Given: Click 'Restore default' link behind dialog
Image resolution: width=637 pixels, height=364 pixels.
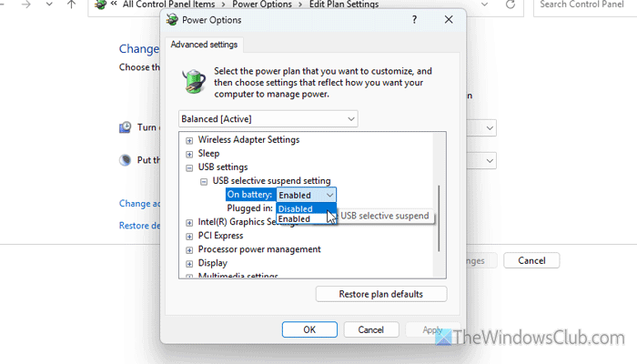Looking at the screenshot, I should (x=139, y=226).
